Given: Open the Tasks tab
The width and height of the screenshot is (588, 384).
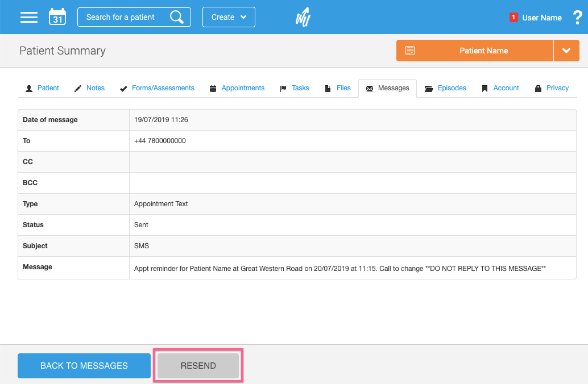Looking at the screenshot, I should click(295, 88).
